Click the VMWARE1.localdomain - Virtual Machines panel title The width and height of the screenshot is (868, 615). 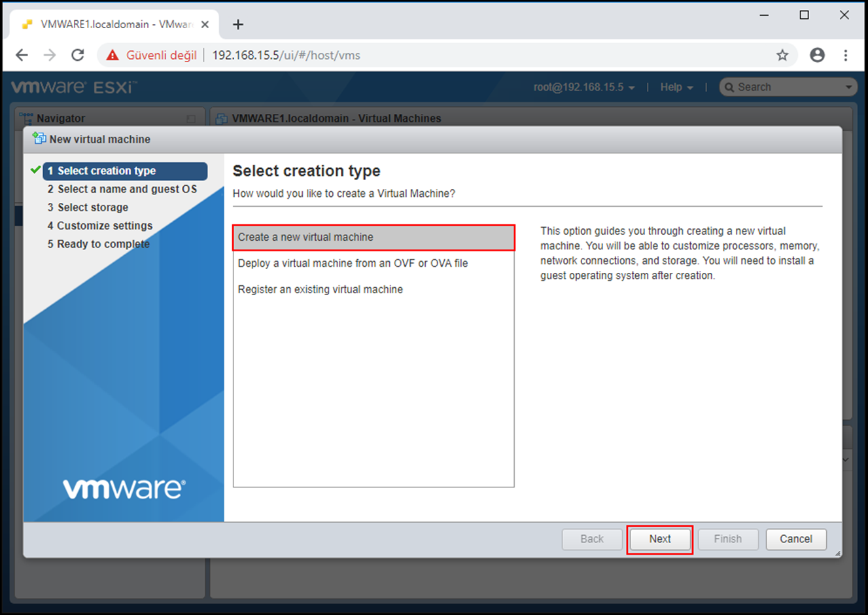point(336,118)
